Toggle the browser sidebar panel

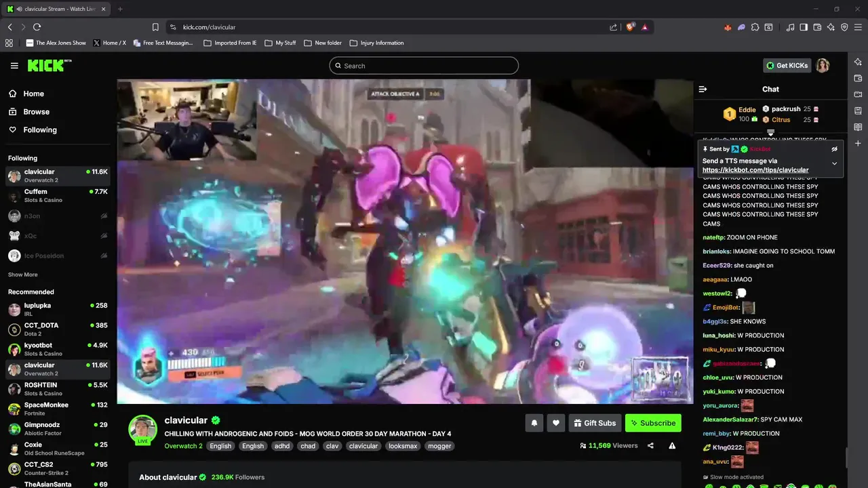pyautogui.click(x=804, y=27)
